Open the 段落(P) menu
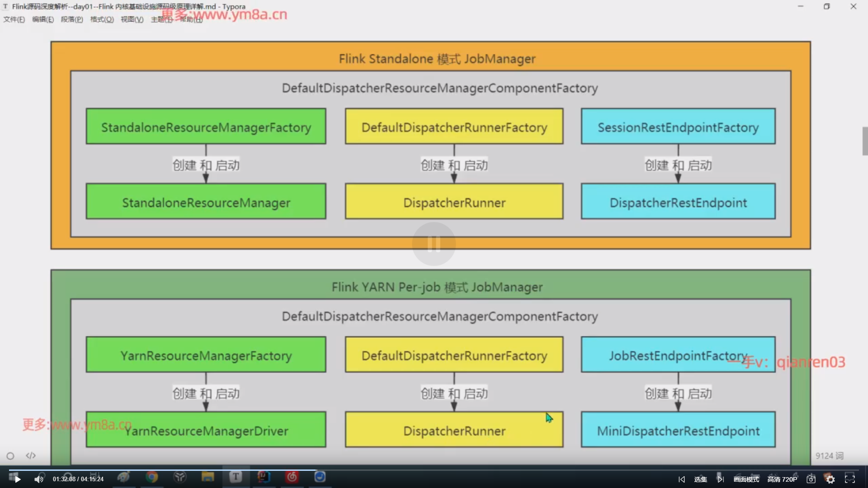Image resolution: width=868 pixels, height=488 pixels. [72, 19]
